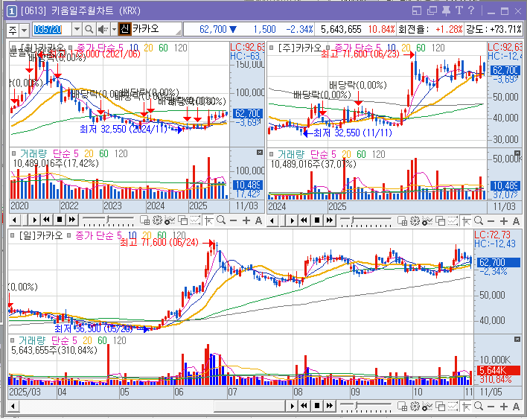
Task: Click the square marker before [주]카카오 label
Action: tap(271, 48)
